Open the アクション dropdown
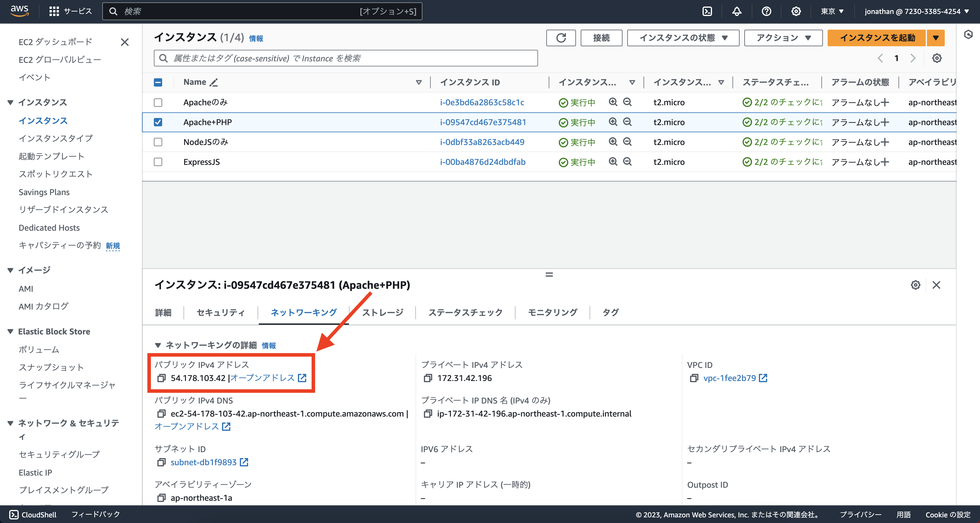980x523 pixels. click(783, 38)
